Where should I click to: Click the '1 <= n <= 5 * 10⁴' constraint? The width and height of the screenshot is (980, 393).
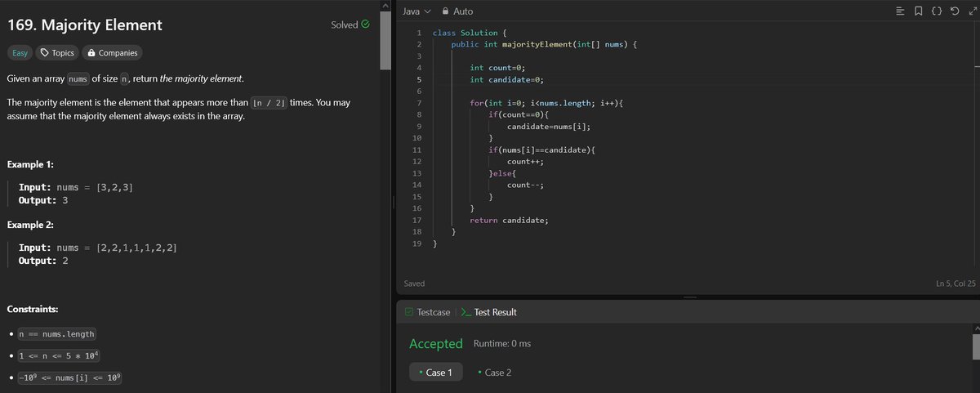[59, 355]
